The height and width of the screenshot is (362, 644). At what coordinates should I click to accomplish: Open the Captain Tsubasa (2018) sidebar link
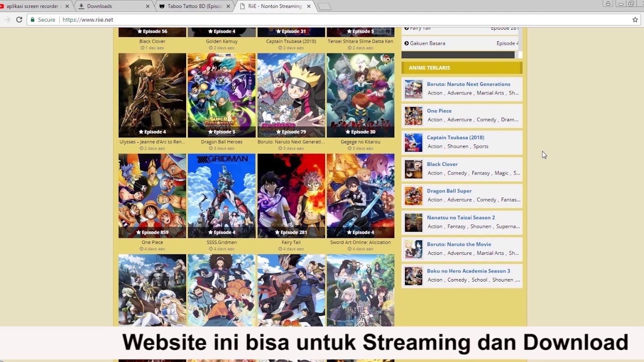(455, 137)
